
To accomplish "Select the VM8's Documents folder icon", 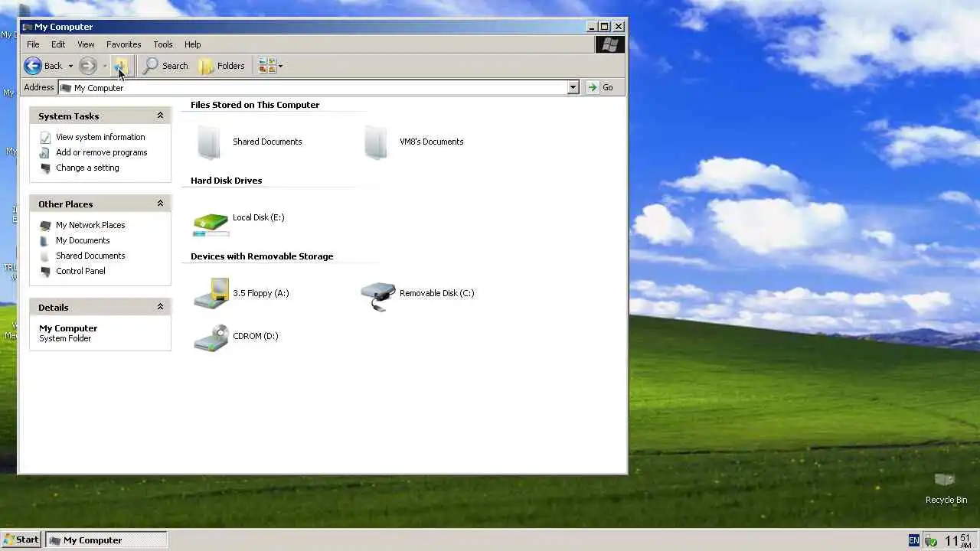I will [x=376, y=142].
